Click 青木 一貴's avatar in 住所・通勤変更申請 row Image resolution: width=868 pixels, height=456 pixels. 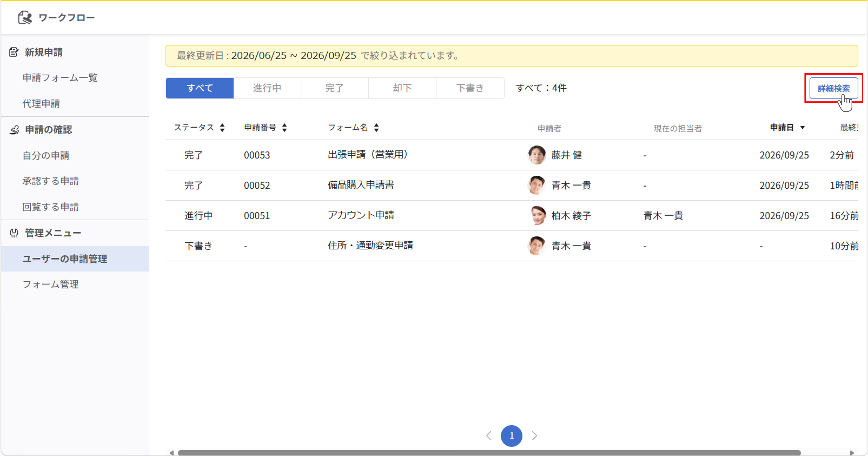(x=536, y=246)
